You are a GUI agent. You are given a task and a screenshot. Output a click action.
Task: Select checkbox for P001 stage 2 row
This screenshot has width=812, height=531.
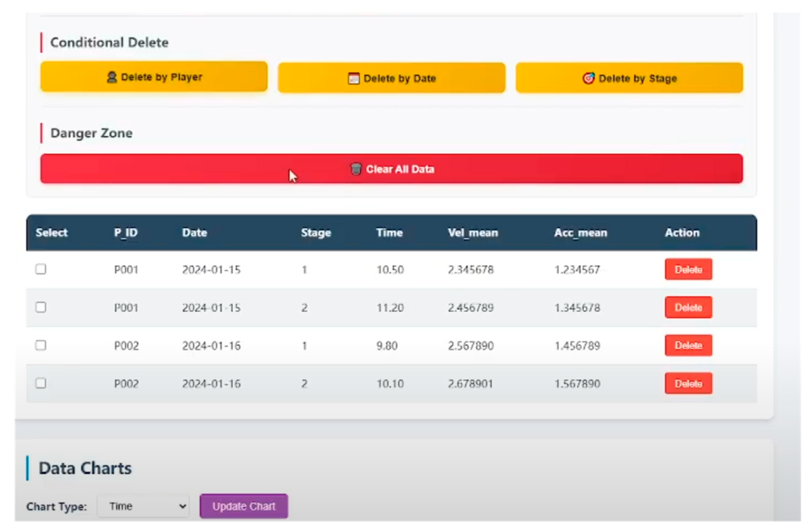41,307
